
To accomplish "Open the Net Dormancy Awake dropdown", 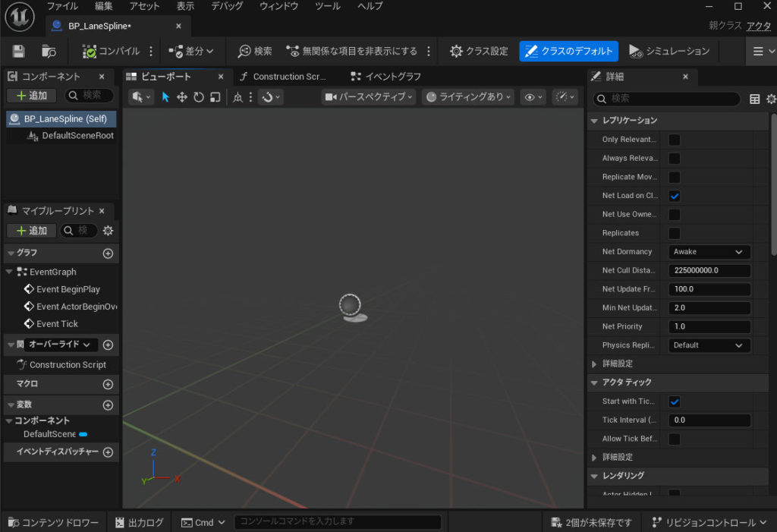I will (x=709, y=252).
